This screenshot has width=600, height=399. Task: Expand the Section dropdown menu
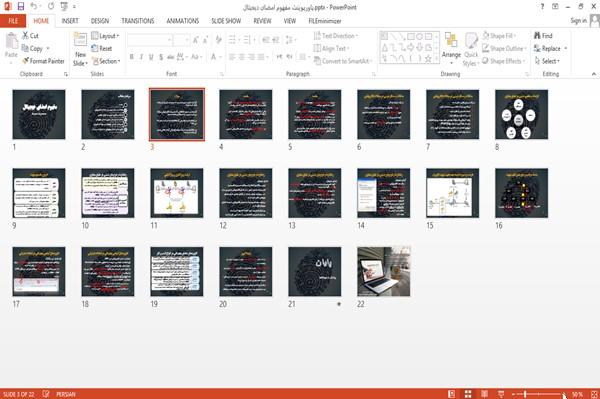106,61
